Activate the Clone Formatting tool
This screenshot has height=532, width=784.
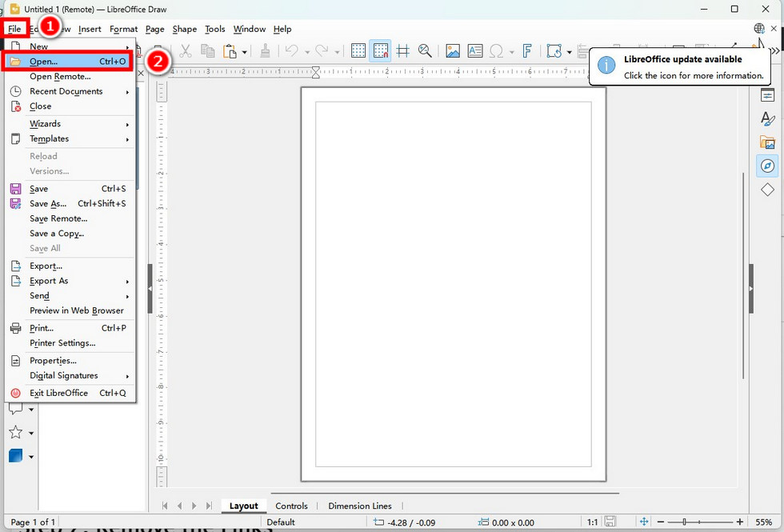[x=266, y=51]
